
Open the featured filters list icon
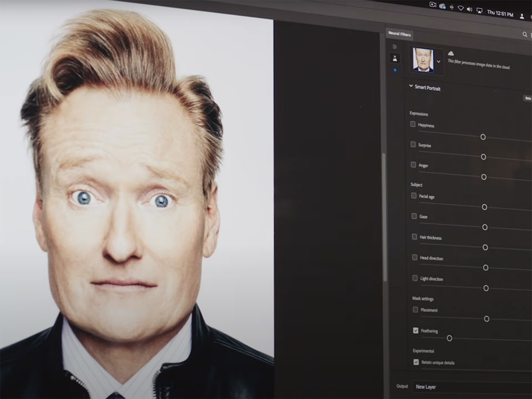394,47
